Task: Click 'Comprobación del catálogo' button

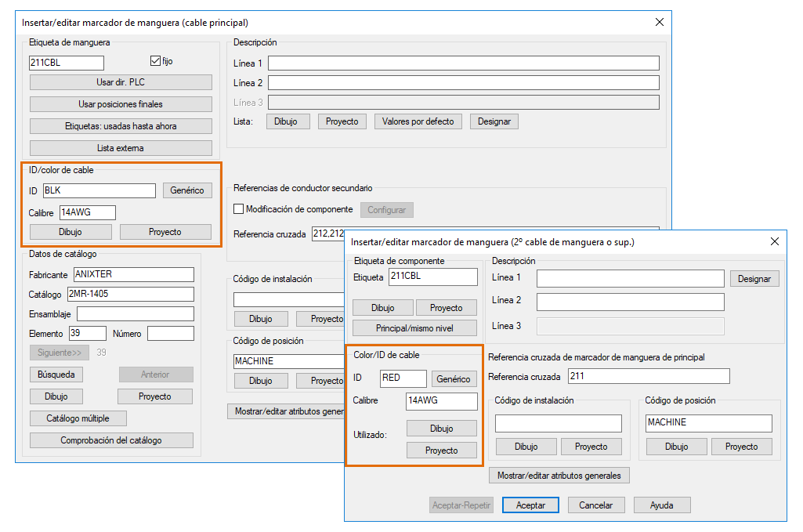Action: 111,440
